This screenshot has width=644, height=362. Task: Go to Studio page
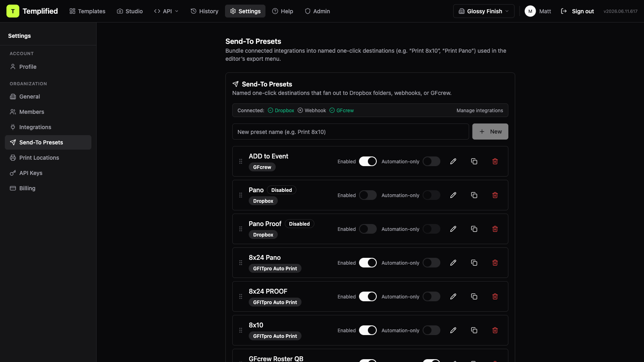pyautogui.click(x=130, y=11)
